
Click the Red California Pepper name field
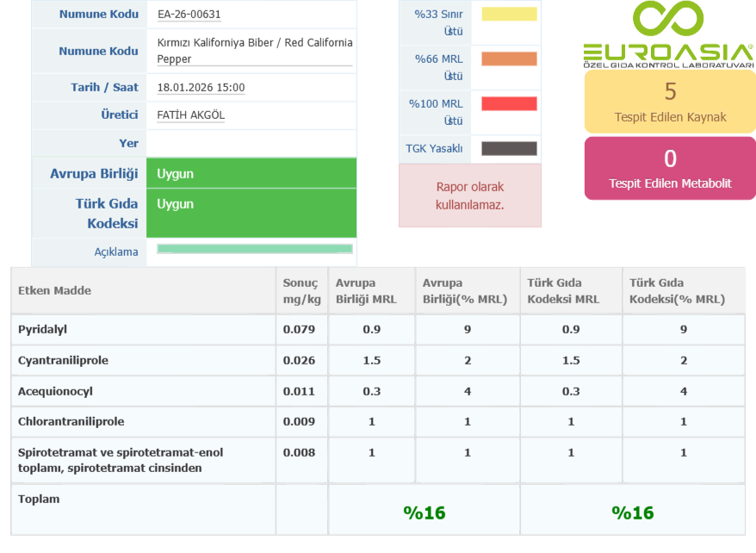click(254, 51)
